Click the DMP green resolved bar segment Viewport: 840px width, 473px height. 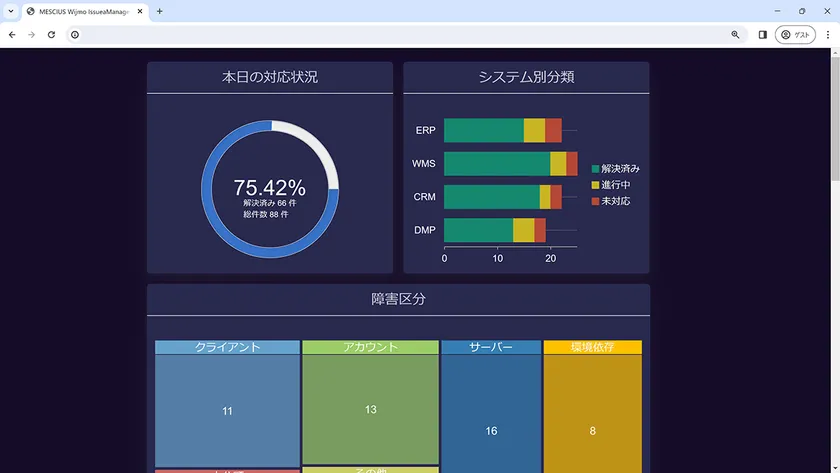[478, 230]
